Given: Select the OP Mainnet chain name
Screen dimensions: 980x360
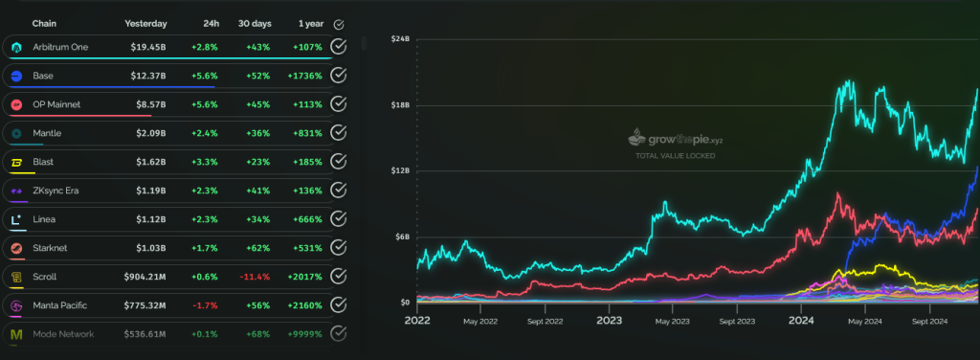Looking at the screenshot, I should click(56, 104).
